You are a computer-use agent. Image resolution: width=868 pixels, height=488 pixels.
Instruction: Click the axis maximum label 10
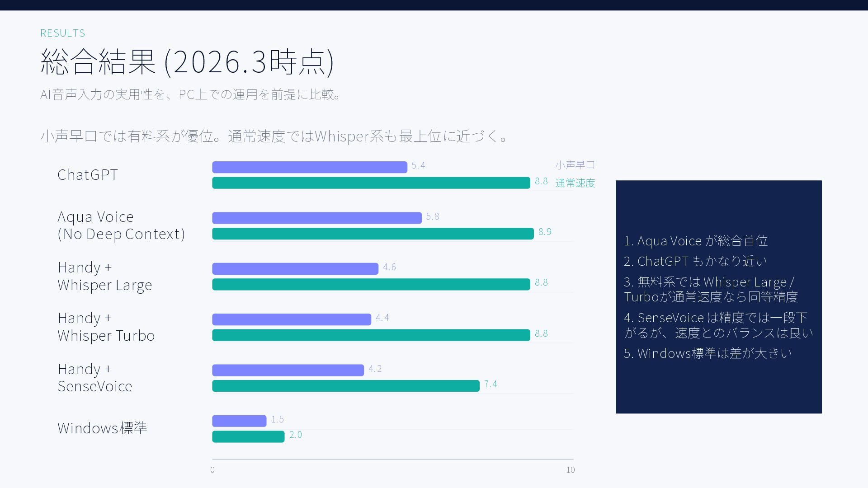(571, 470)
